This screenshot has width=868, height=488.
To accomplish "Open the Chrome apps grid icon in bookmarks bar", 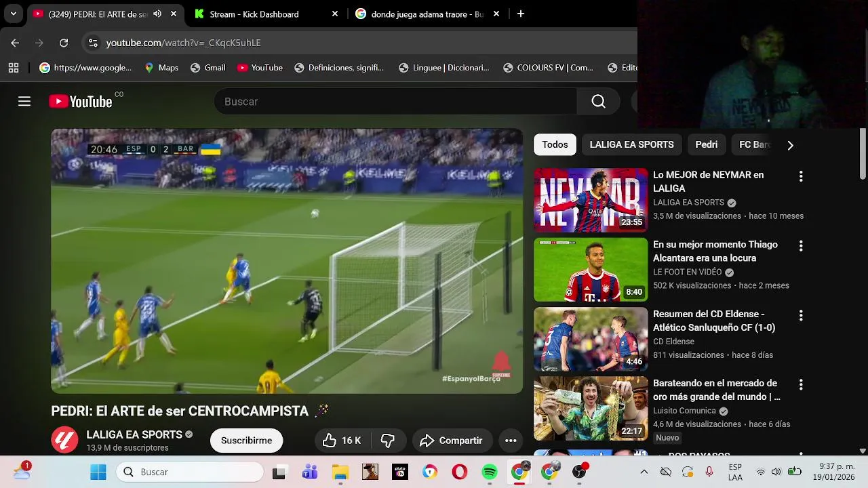I will coord(14,68).
